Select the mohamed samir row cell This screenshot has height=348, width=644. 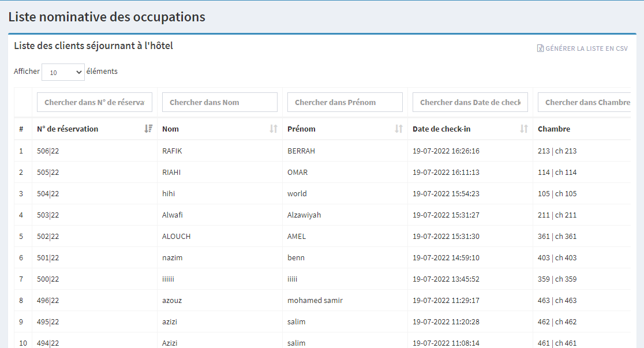coord(315,301)
